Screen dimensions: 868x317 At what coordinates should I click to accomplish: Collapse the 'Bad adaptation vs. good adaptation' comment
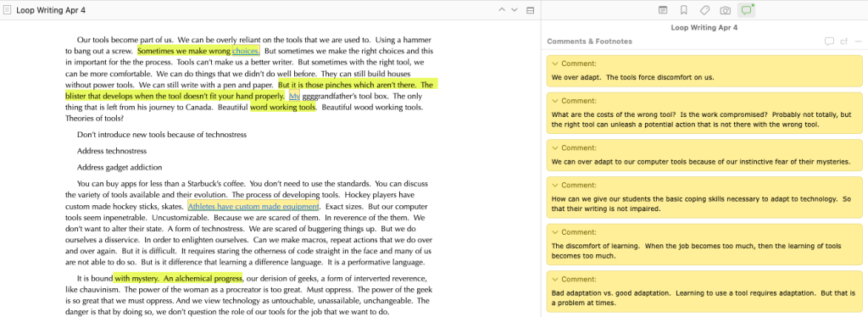(555, 280)
